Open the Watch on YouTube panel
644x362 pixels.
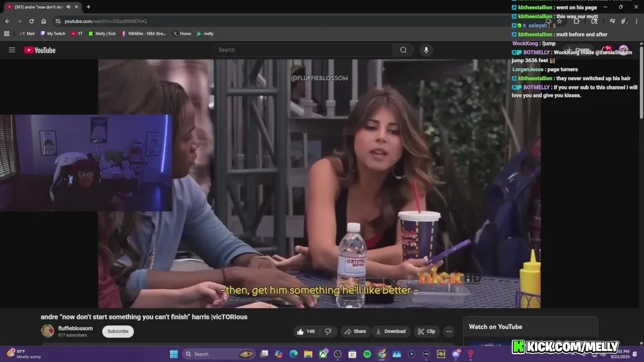(x=530, y=327)
